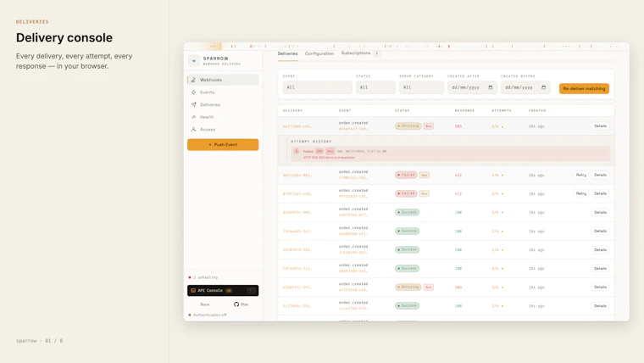This screenshot has height=363, width=644.
Task: Open calendar picker icon for Created Before
Action: click(544, 87)
